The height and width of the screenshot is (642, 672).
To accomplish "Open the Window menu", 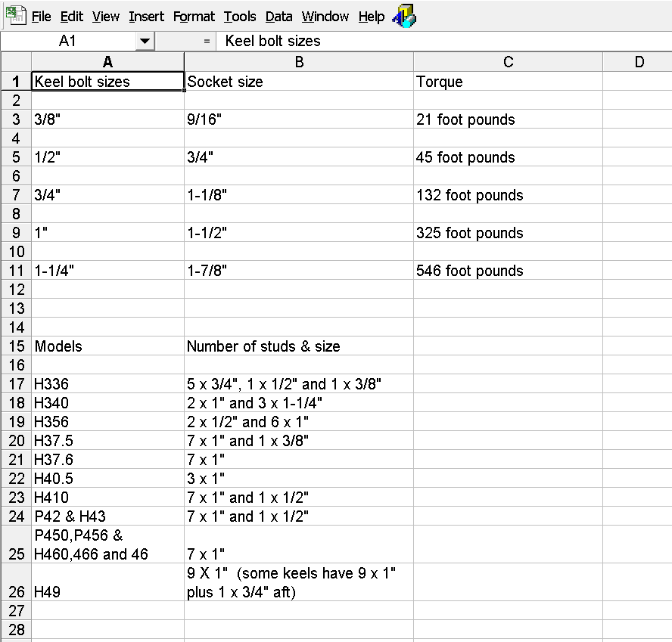I will 325,17.
